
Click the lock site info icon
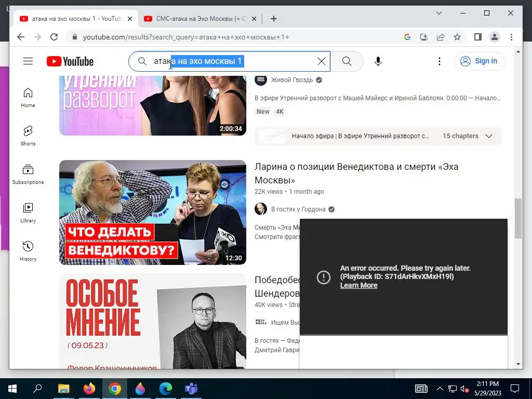click(x=75, y=37)
